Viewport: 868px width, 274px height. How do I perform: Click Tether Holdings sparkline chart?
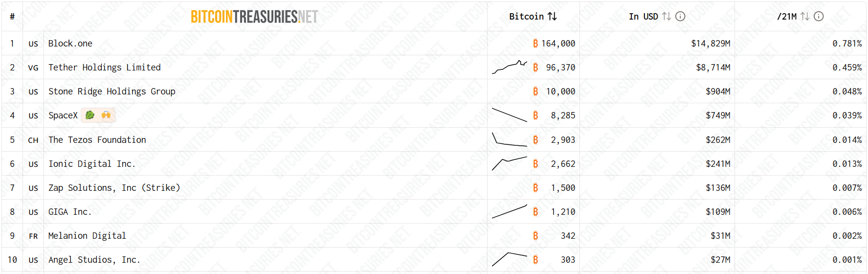coord(509,67)
